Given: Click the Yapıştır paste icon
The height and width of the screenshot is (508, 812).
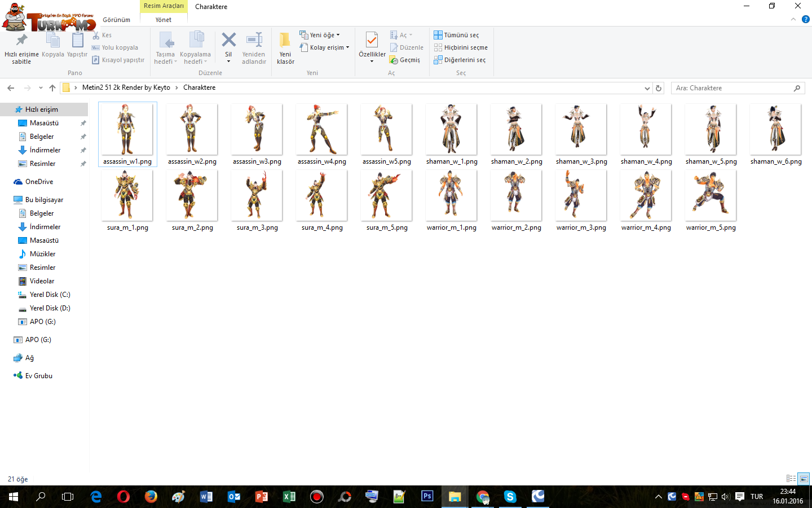Looking at the screenshot, I should [x=77, y=40].
